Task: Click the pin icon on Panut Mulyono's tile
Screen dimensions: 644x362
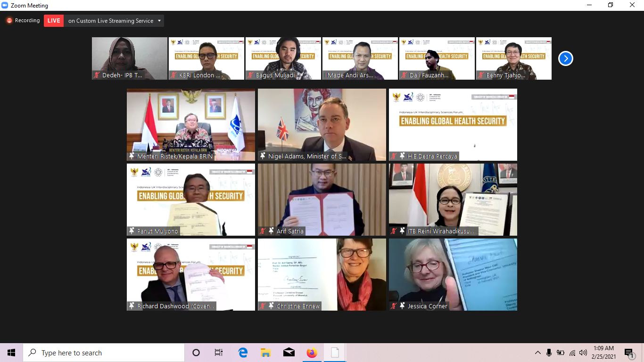Action: [x=132, y=231]
